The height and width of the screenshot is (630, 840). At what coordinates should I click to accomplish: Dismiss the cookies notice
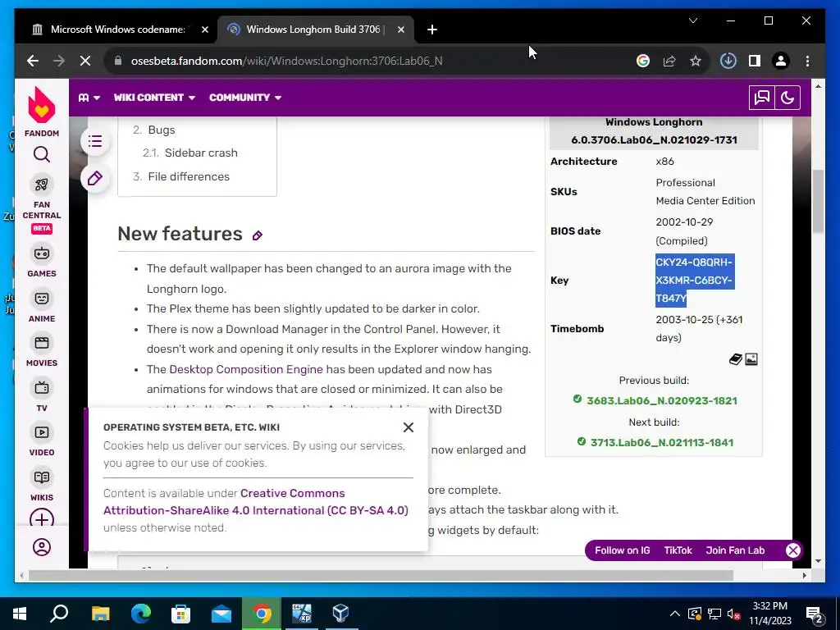pyautogui.click(x=409, y=427)
